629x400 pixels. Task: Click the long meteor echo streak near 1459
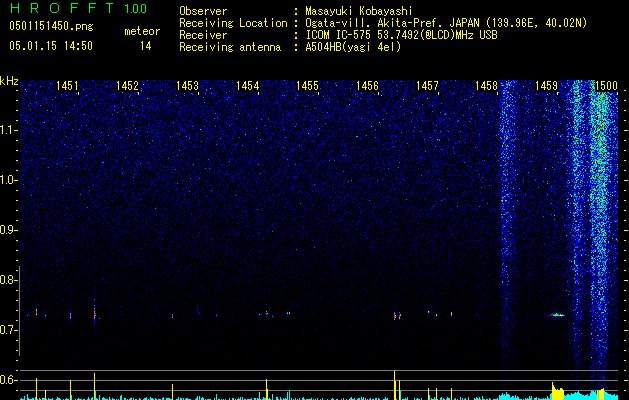pyautogui.click(x=557, y=315)
